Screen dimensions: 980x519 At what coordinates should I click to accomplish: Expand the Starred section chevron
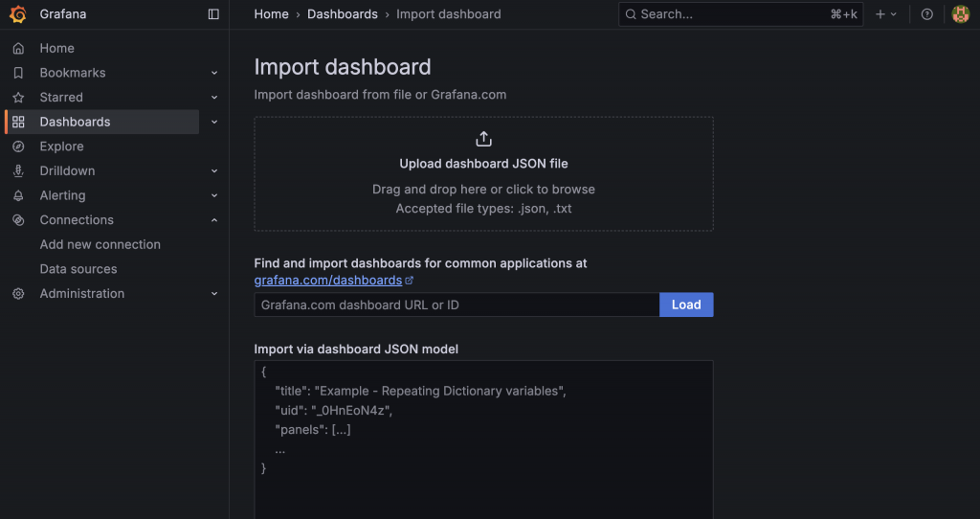click(x=214, y=98)
